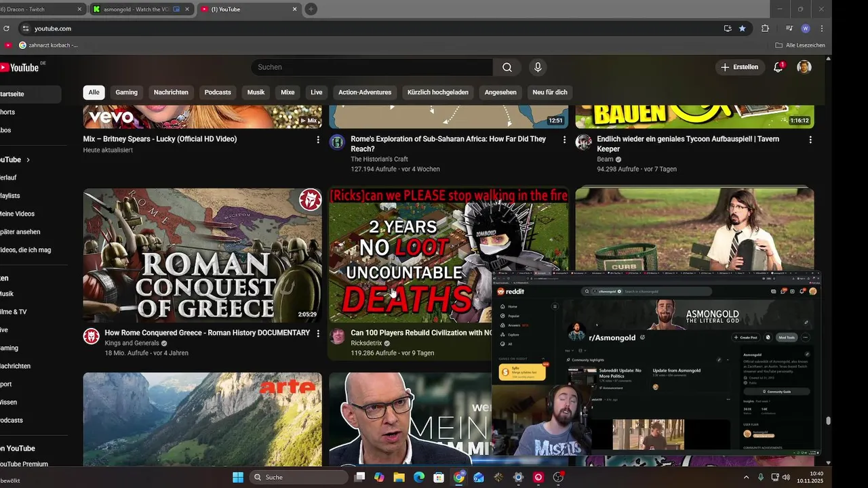
Task: Open options for the Tavern Keeper video
Action: [810, 140]
